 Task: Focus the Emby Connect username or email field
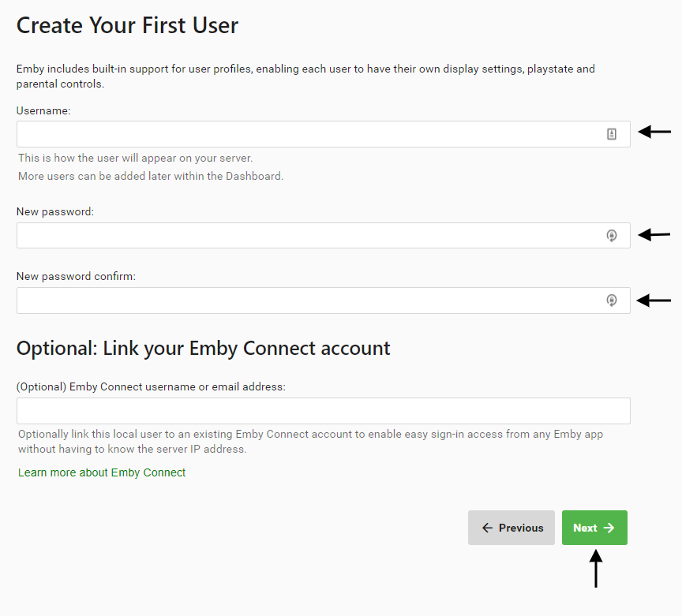323,411
